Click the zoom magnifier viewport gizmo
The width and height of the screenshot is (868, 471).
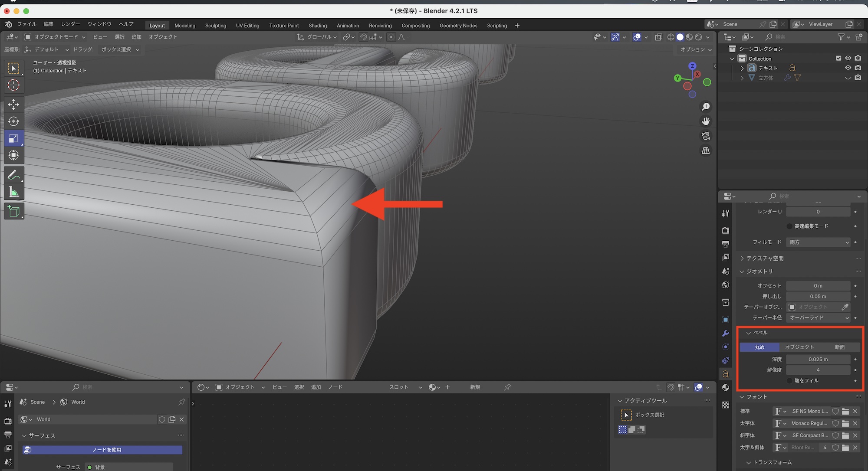tap(706, 107)
